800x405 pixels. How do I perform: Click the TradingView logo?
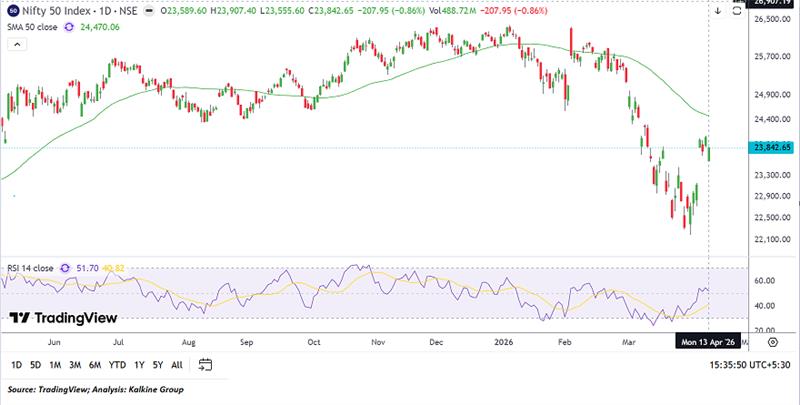[x=63, y=318]
